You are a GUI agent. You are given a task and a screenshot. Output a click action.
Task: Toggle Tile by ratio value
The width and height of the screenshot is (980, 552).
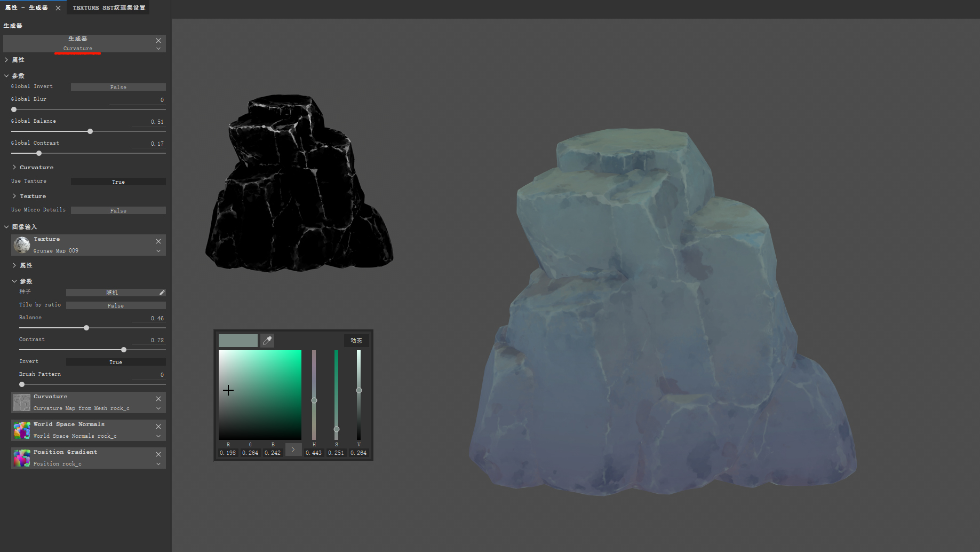click(x=116, y=305)
